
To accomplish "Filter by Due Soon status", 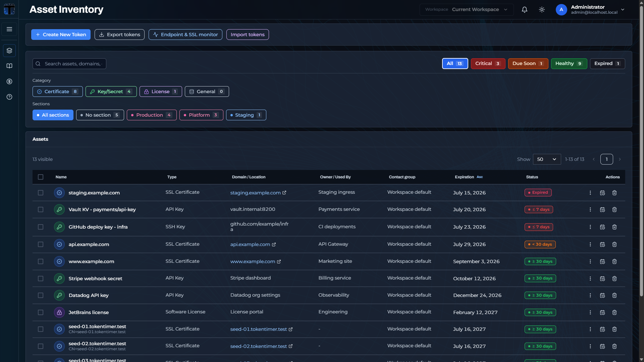I will [528, 64].
